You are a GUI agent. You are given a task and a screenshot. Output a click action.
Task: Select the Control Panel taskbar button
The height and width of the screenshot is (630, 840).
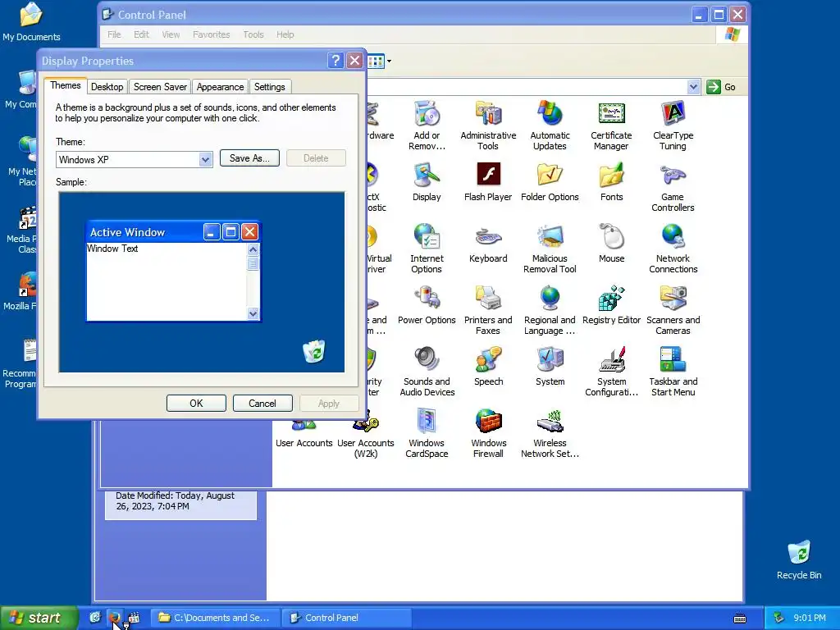tap(345, 618)
